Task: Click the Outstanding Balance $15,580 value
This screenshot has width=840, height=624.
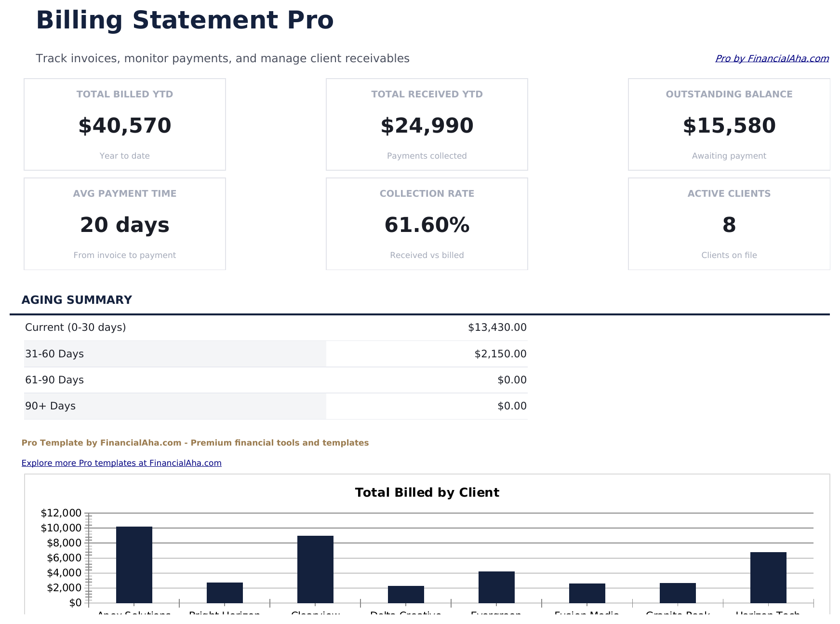Action: click(x=729, y=125)
